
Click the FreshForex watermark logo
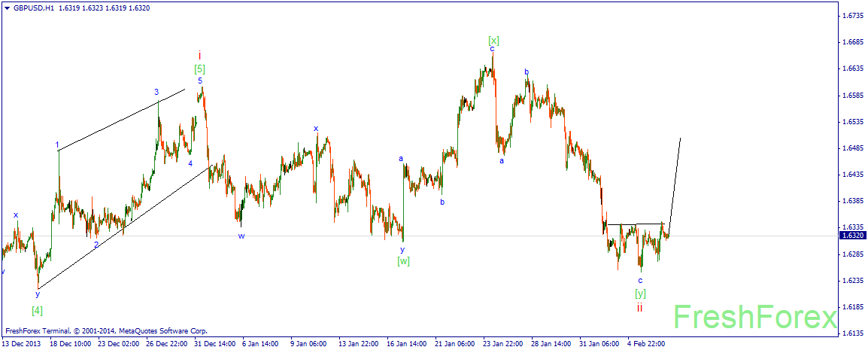[x=755, y=318]
